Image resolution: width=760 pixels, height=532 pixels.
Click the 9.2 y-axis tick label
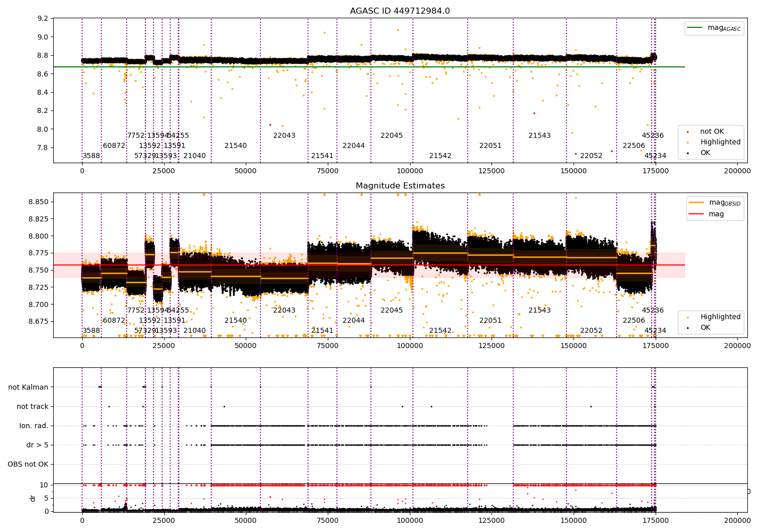tap(43, 19)
